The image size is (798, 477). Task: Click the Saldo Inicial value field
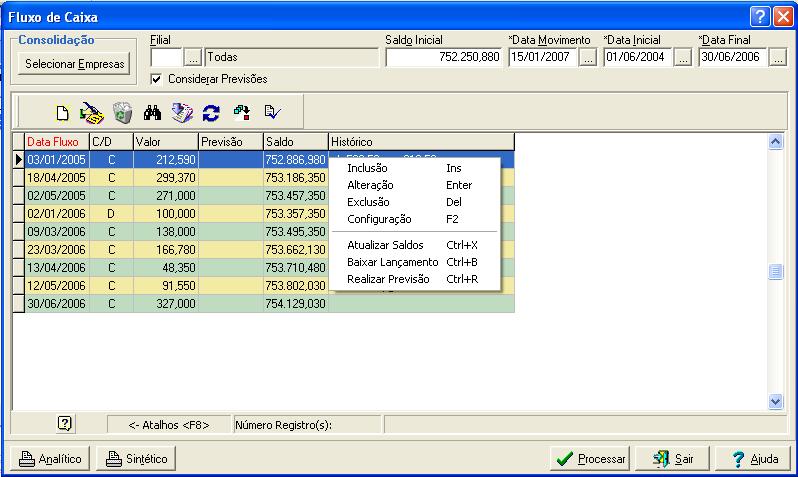click(443, 57)
